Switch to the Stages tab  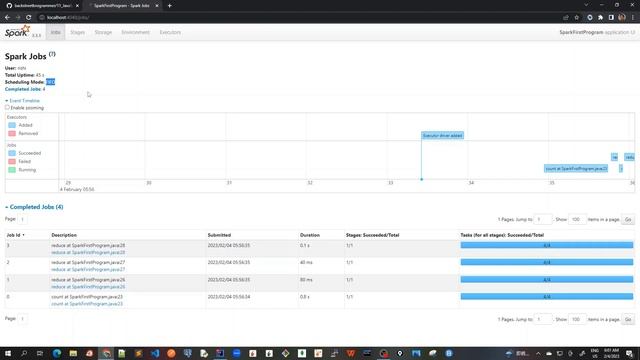(78, 32)
